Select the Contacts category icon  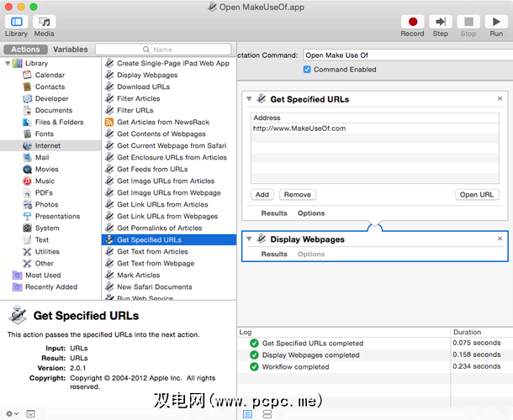pos(27,87)
